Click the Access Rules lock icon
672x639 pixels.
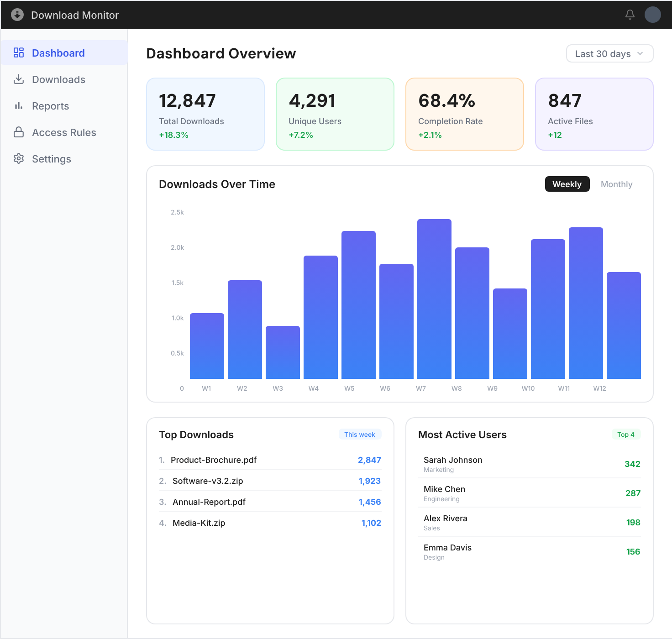[19, 132]
